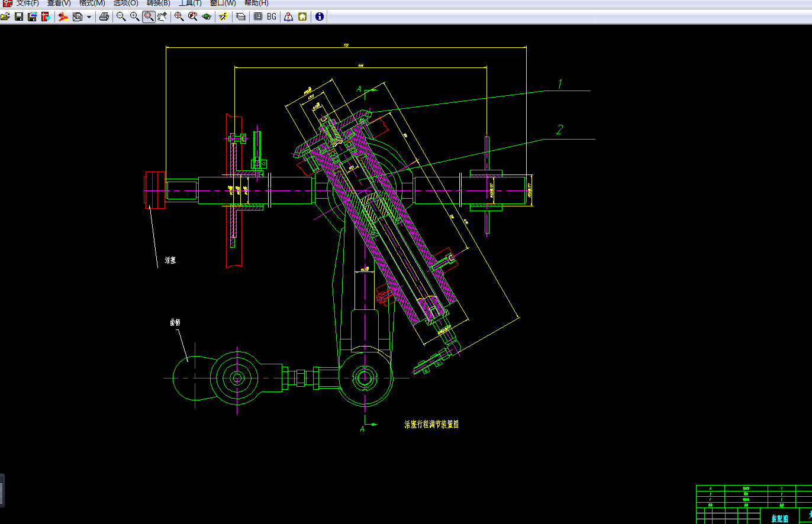Click the blue About info icon
This screenshot has height=524, width=812.
pos(320,17)
